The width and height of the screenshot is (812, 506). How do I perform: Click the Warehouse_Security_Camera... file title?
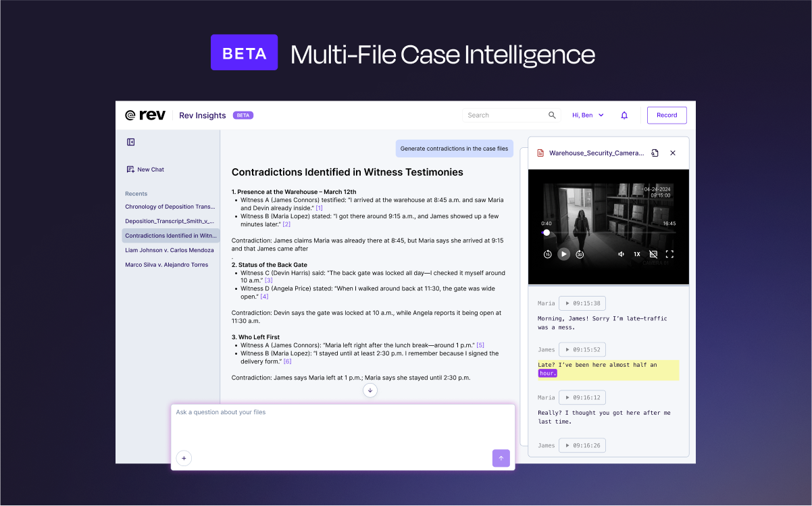point(597,153)
